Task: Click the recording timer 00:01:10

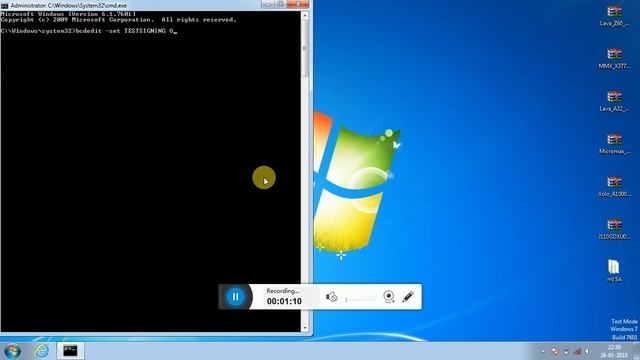Action: pos(284,301)
